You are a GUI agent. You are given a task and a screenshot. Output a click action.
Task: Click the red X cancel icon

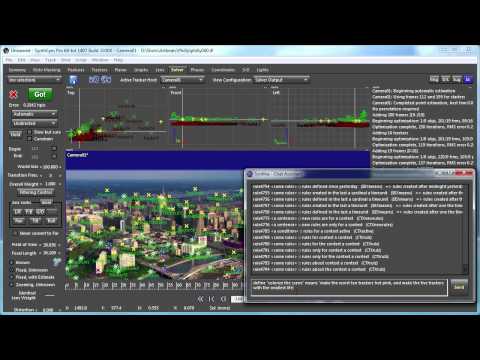[13, 95]
